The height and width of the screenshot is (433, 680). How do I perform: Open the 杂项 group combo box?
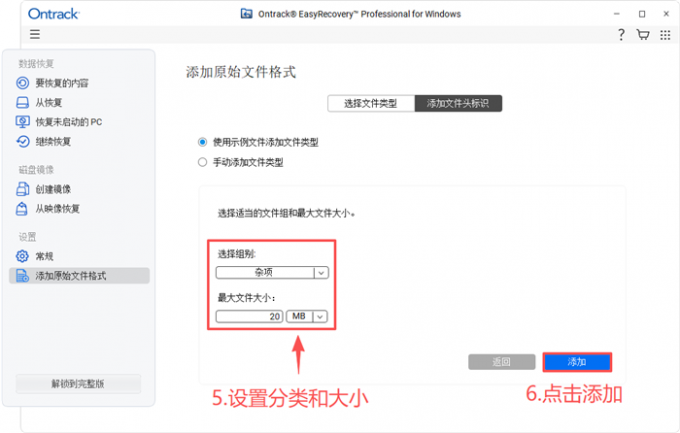(x=272, y=272)
